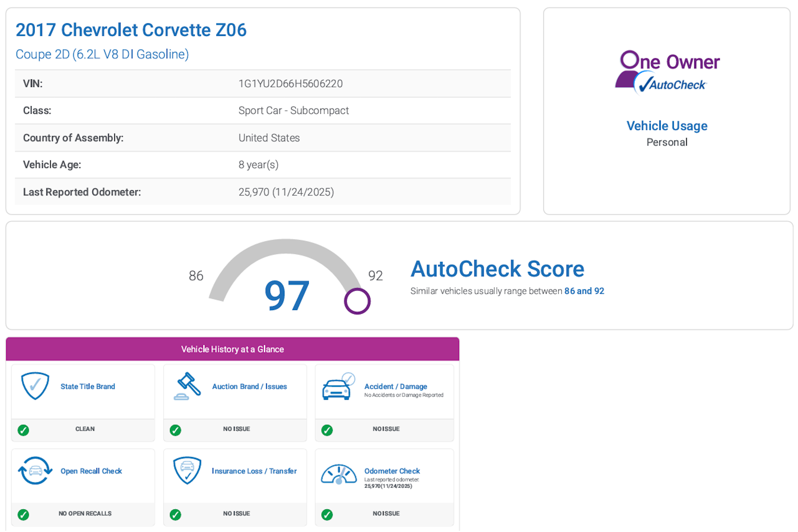Click green checkmark in Insurance Loss card
Viewport: 798px width, 532px height.
(x=175, y=515)
